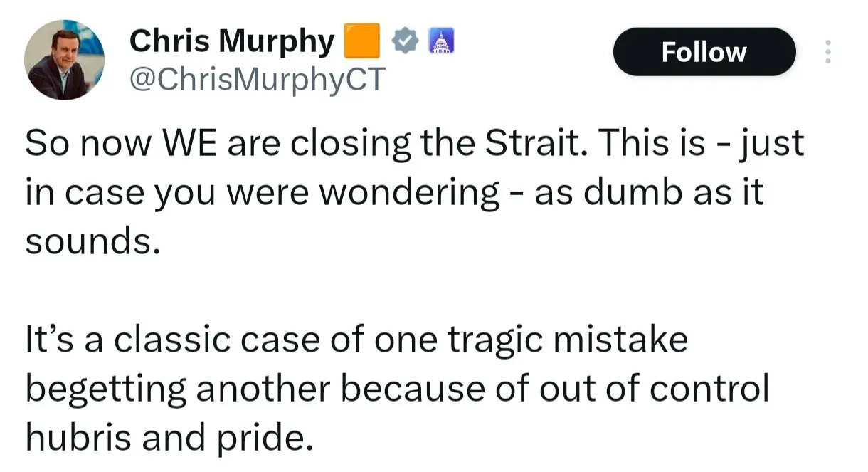Open the three-dot more options menu
The height and width of the screenshot is (472, 868).
[x=827, y=52]
